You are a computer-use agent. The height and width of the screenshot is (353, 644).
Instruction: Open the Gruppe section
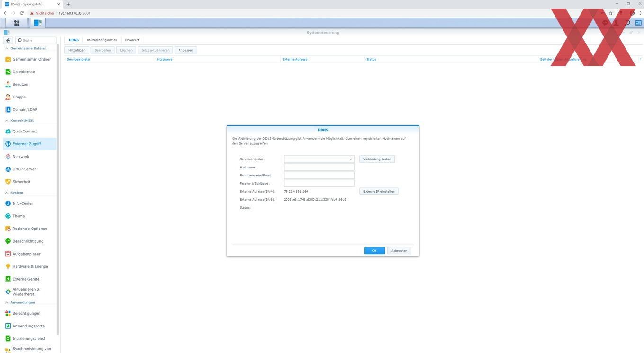click(x=30, y=97)
